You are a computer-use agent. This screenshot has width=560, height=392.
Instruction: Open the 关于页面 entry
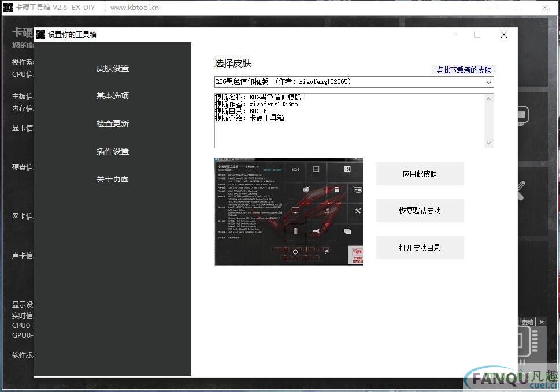tap(113, 179)
